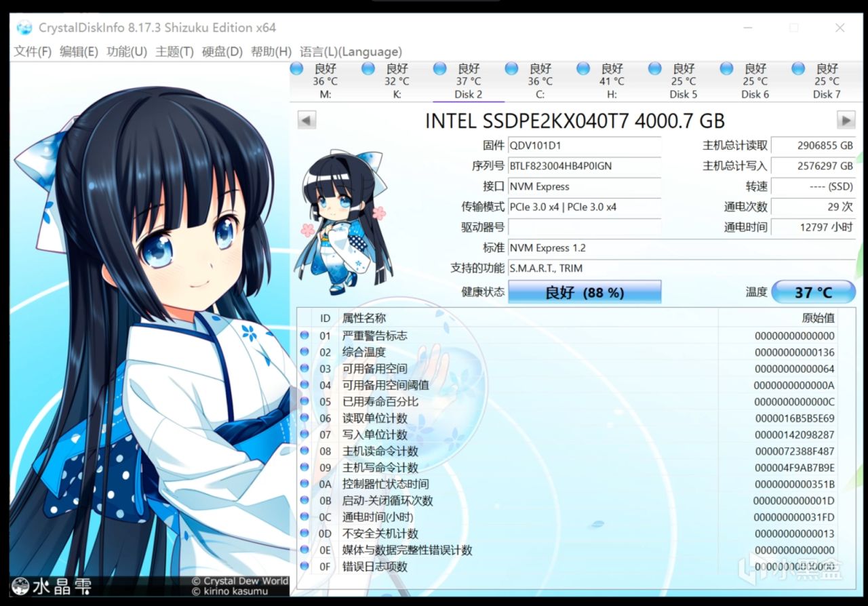Click raw value 0000000000000C of 已用寿命百分比
The image size is (868, 606).
pyautogui.click(x=795, y=401)
